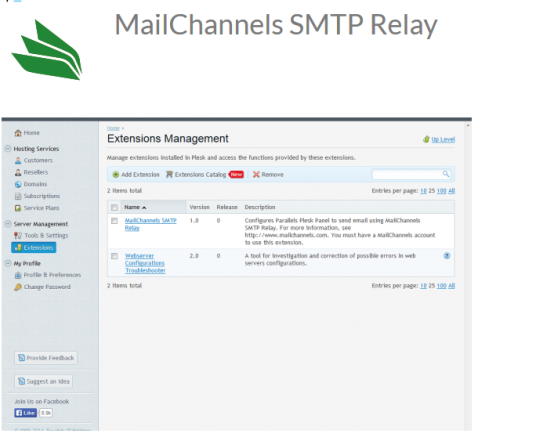The width and height of the screenshot is (554, 438).
Task: Click the red Remove X icon
Action: pos(256,174)
